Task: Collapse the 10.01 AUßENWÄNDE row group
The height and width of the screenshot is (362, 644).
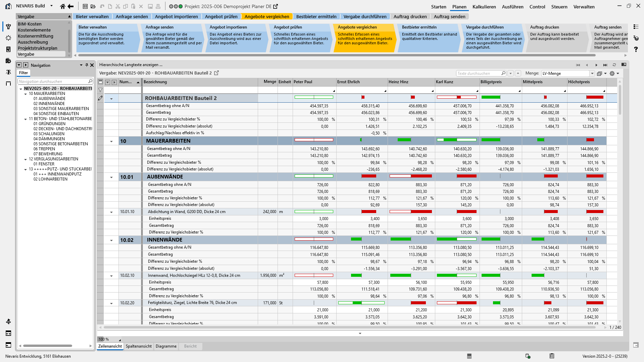Action: (111, 177)
